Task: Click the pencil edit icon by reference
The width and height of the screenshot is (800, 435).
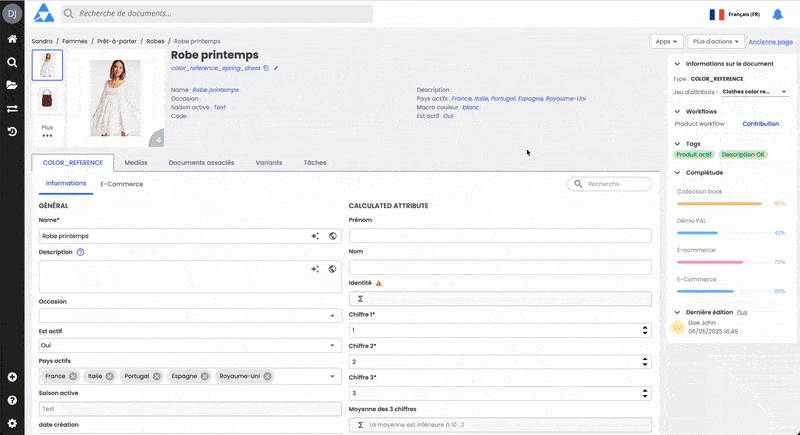Action: 276,68
